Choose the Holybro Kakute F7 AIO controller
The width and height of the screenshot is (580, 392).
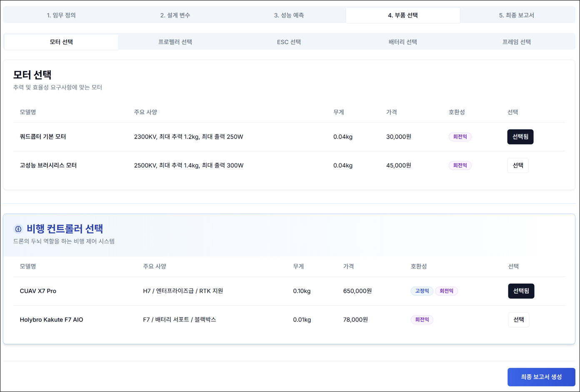518,320
